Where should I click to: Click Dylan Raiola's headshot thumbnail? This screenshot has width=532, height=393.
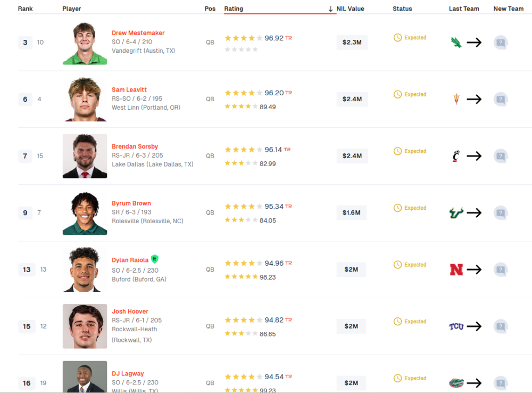point(85,269)
